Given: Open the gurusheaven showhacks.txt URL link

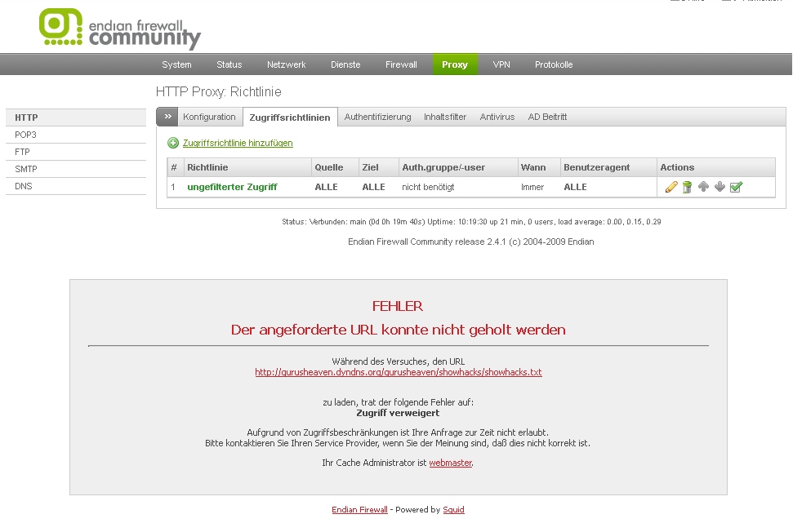Looking at the screenshot, I should pyautogui.click(x=398, y=372).
